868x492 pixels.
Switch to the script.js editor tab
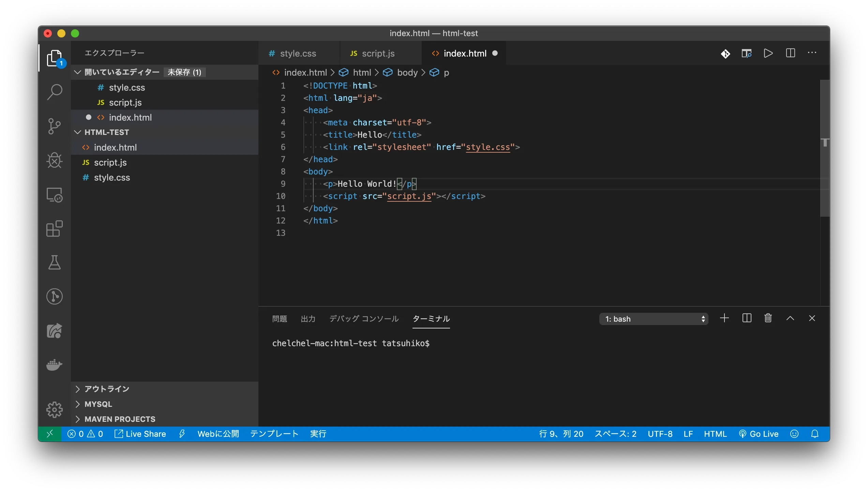[x=378, y=53]
